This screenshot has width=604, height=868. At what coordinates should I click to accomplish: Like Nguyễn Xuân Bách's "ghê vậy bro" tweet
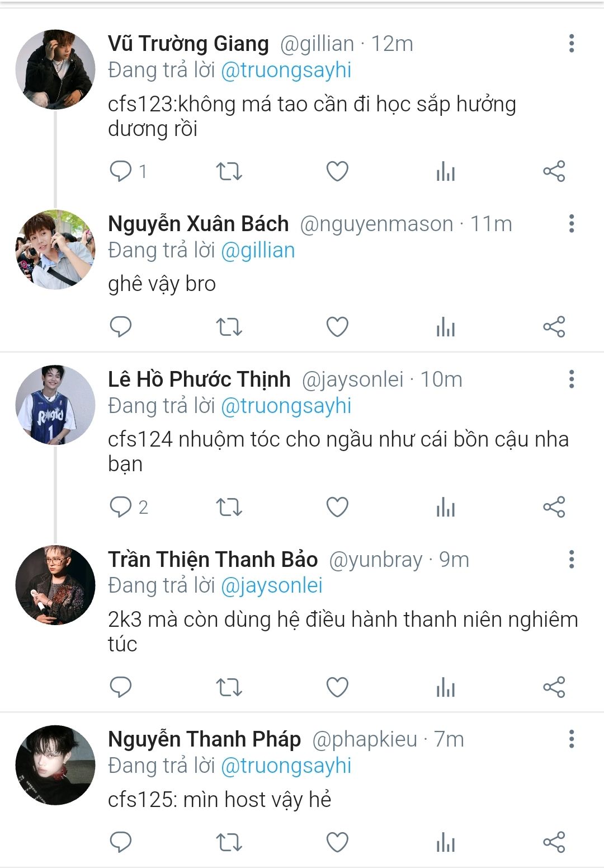pyautogui.click(x=337, y=327)
